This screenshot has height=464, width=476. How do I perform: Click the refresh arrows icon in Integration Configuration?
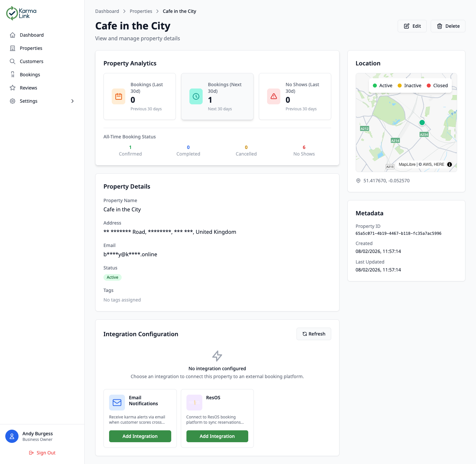305,334
